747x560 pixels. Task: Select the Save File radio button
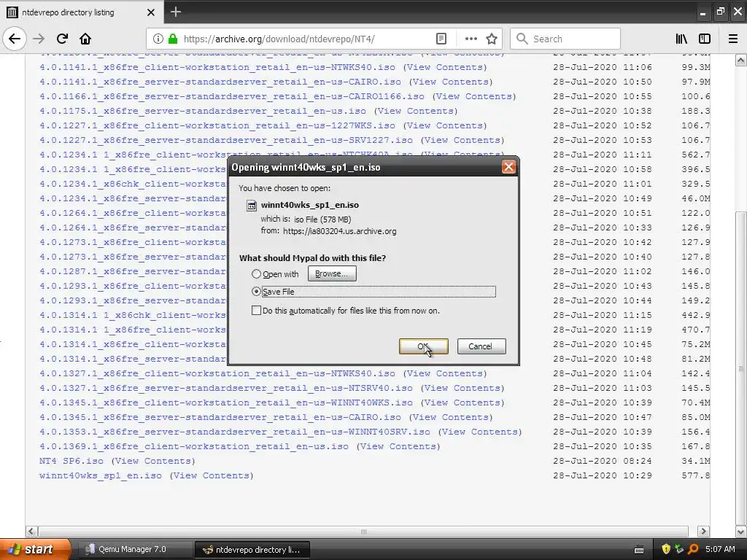click(x=256, y=291)
